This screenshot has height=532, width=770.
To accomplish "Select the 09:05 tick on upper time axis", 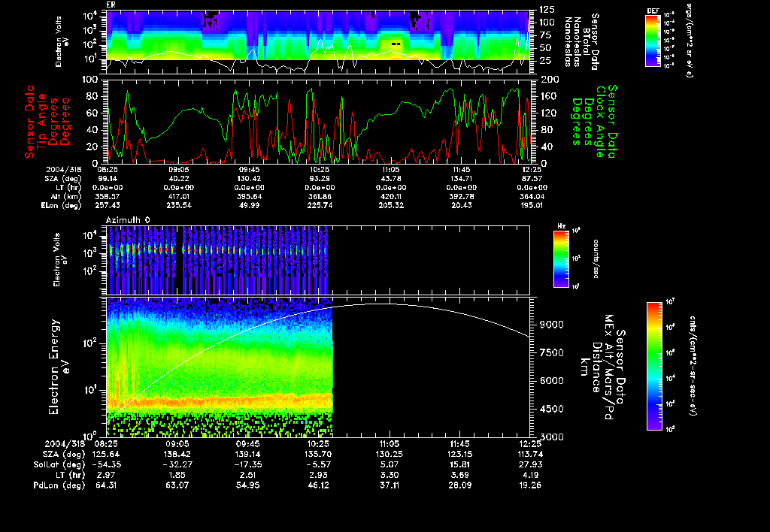I will coord(178,170).
